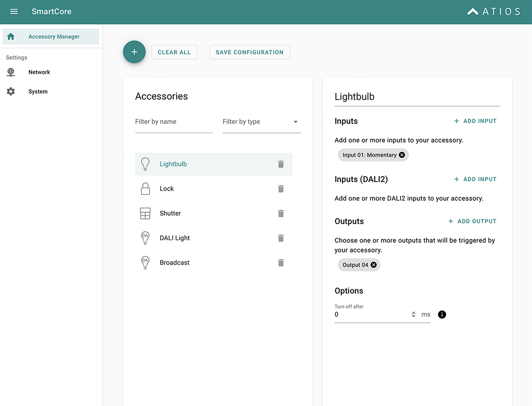Click ADD INPUT under Inputs
Image resolution: width=532 pixels, height=406 pixels.
(x=475, y=121)
